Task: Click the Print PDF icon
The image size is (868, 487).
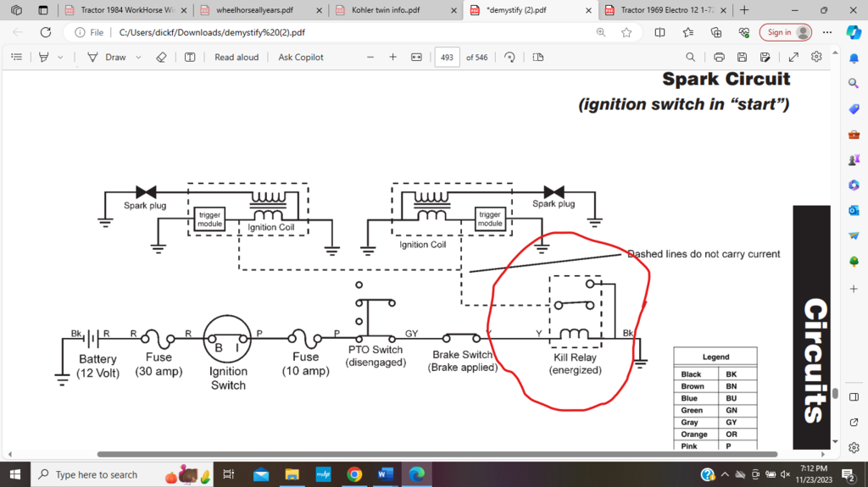Action: coord(719,58)
